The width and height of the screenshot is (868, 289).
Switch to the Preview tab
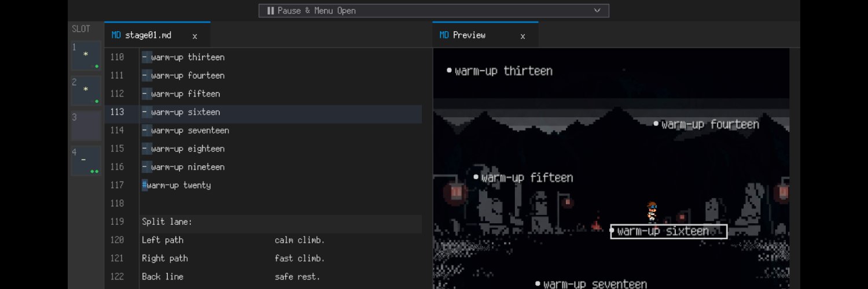pyautogui.click(x=485, y=35)
